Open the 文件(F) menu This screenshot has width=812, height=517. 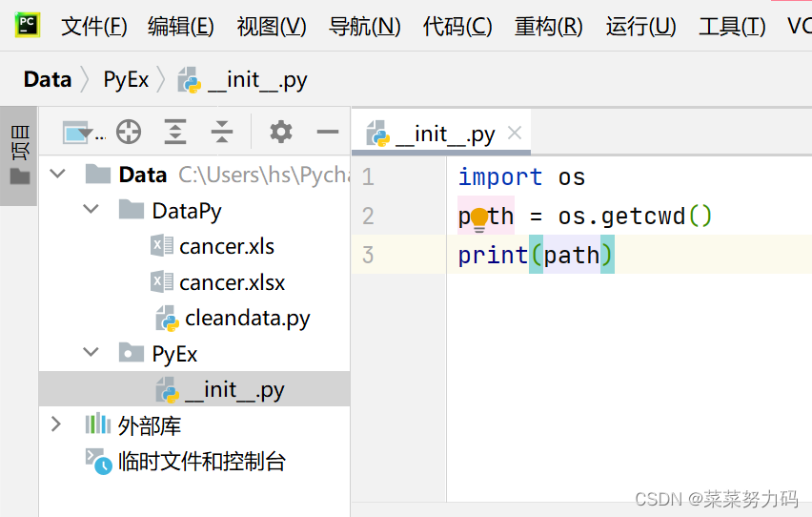tap(93, 26)
